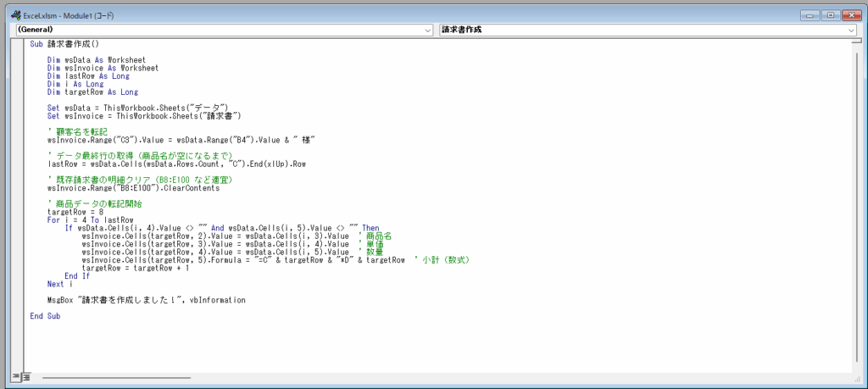Maximize the Module1 code window
Viewport: 868px width, 389px height.
[829, 14]
